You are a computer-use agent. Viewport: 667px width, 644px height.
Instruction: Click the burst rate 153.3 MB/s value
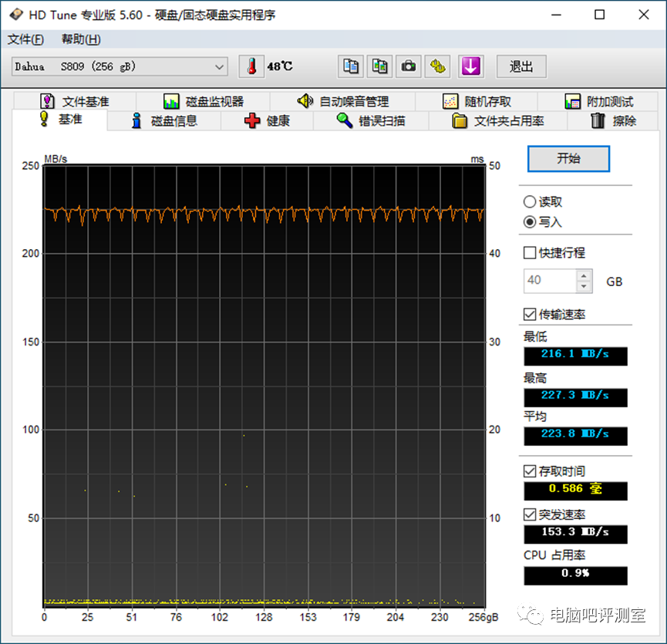[575, 534]
